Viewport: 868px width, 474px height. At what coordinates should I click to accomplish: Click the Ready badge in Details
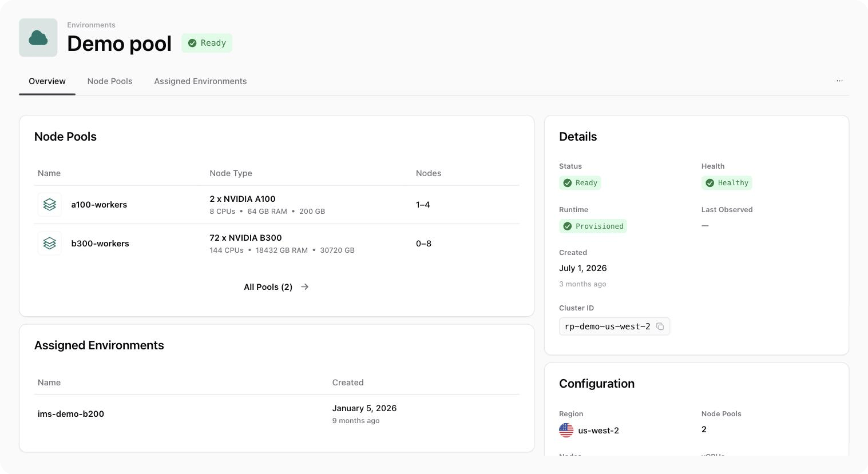580,183
